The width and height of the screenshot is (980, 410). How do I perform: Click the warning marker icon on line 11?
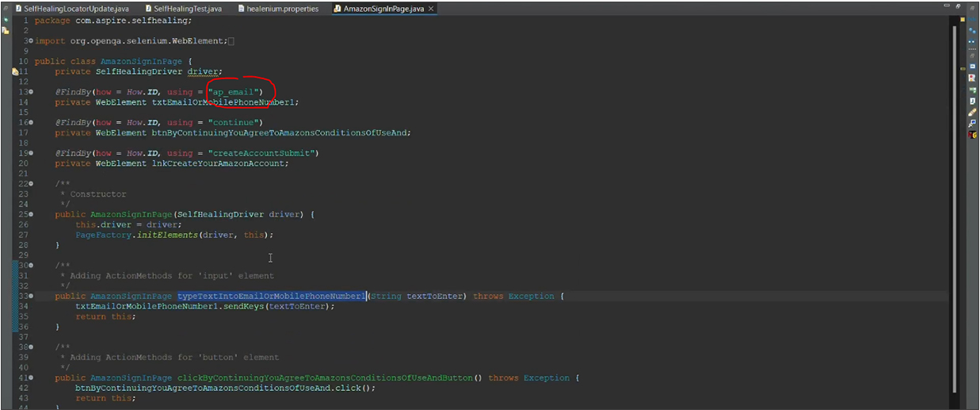coord(15,71)
